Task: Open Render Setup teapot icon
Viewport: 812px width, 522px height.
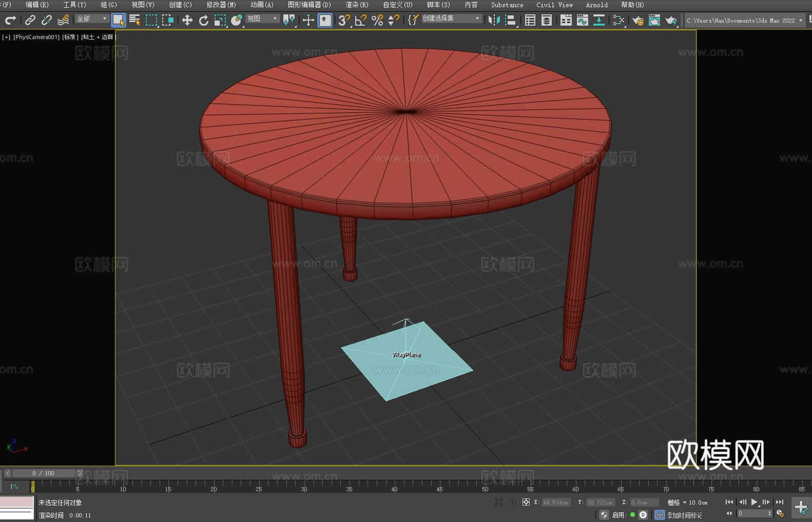Action: (x=638, y=20)
